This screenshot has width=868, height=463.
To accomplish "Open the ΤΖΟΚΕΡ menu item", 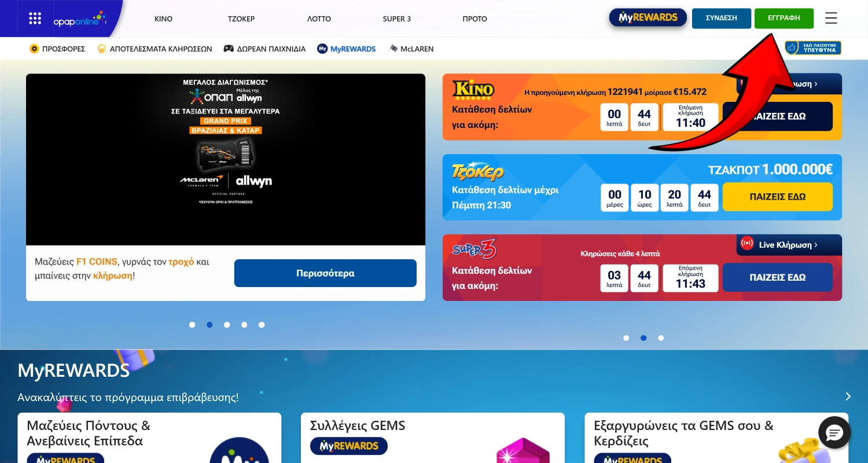I will [x=241, y=19].
